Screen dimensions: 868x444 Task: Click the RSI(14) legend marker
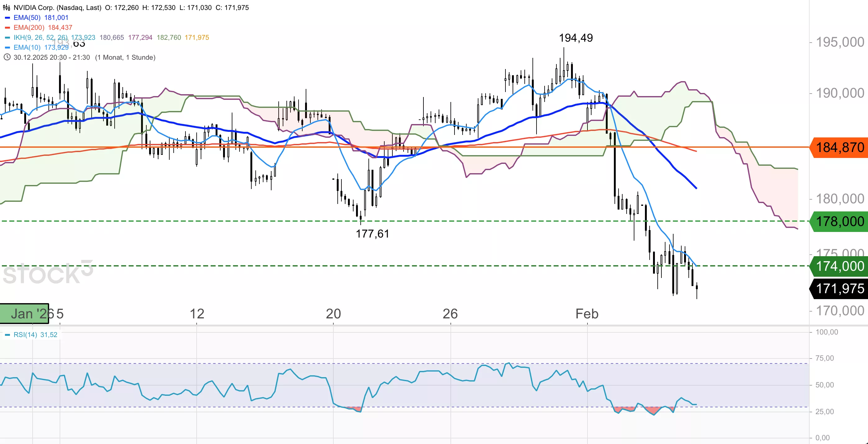[x=7, y=335]
